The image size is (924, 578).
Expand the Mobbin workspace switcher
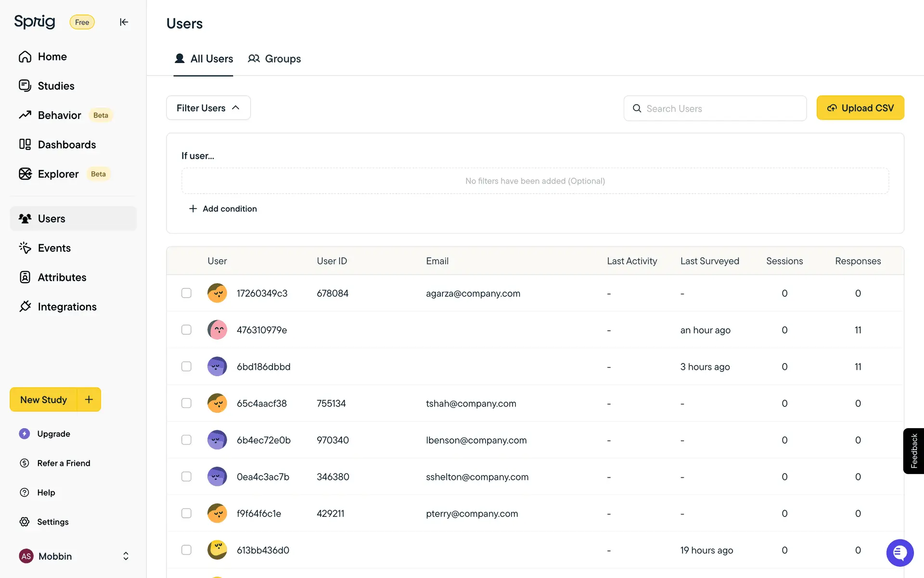tap(126, 556)
